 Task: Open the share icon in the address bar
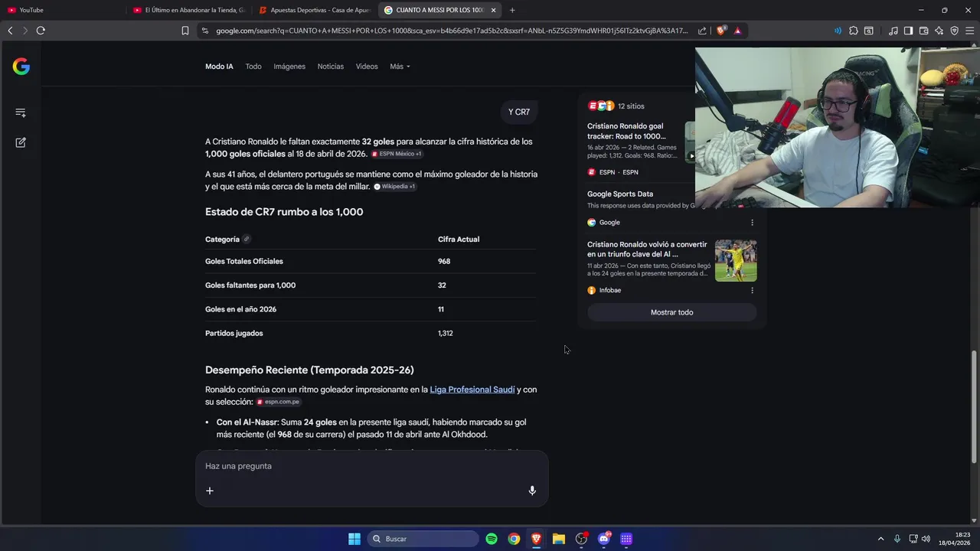702,31
